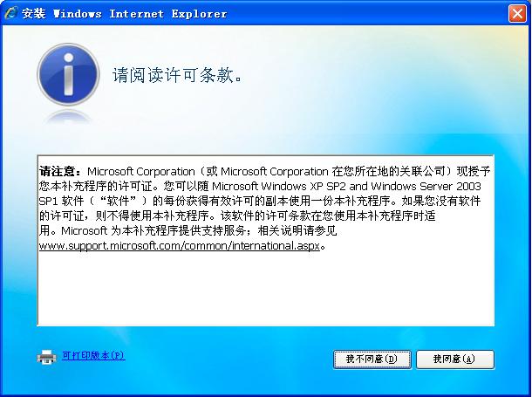Click the blue information circle icon
The height and width of the screenshot is (397, 532).
point(68,74)
